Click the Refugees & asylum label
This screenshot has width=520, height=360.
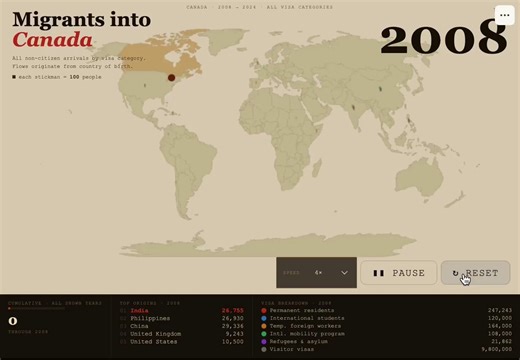[298, 342]
